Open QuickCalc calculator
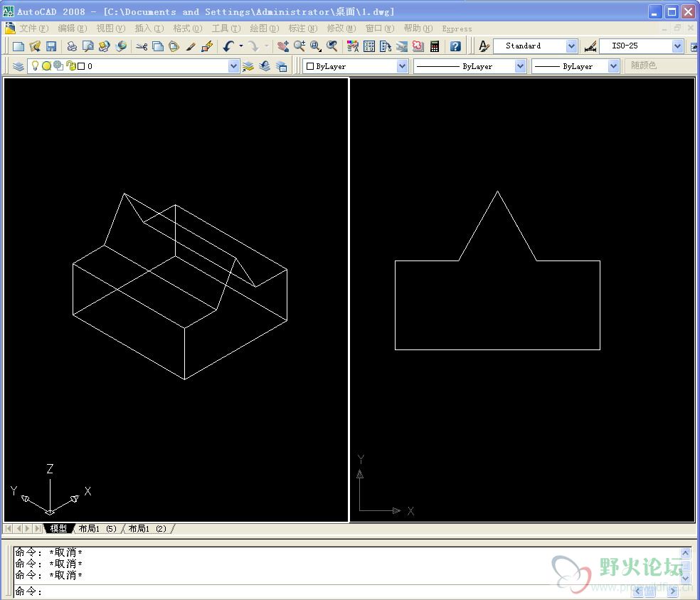Screen dimensions: 700x600 coord(435,46)
